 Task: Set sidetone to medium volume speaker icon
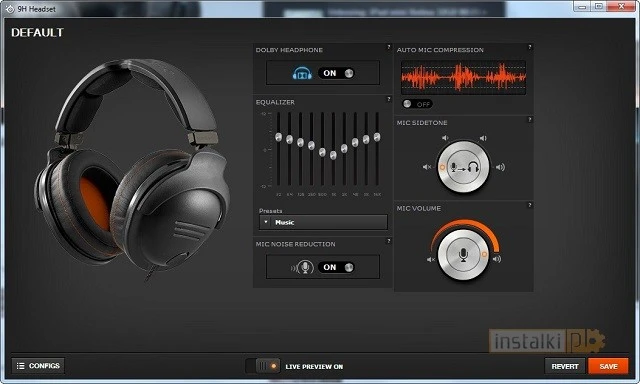483,138
